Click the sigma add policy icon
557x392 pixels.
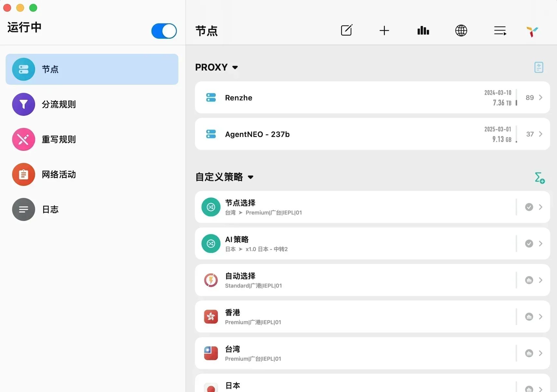pyautogui.click(x=540, y=178)
